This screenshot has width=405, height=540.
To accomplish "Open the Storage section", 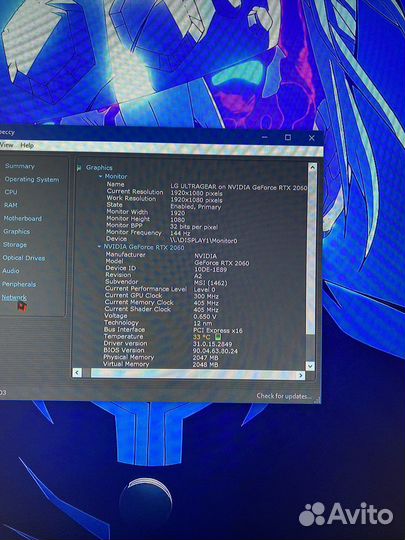I will point(14,245).
